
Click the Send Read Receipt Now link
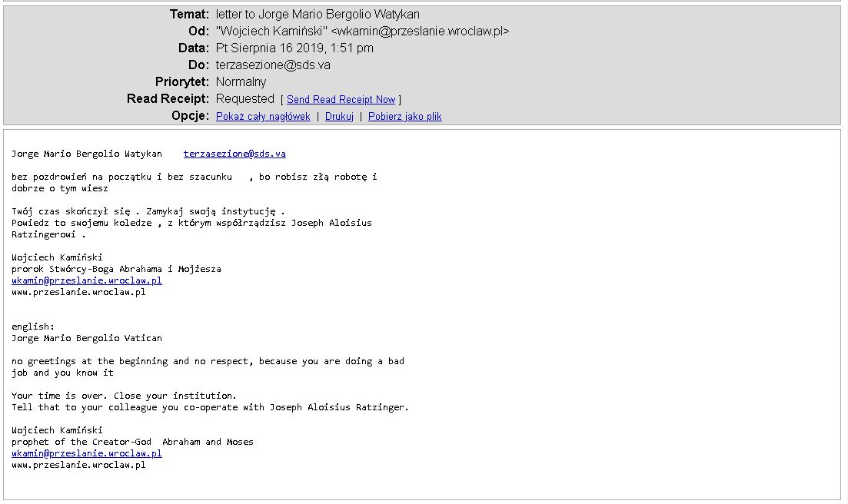[341, 99]
